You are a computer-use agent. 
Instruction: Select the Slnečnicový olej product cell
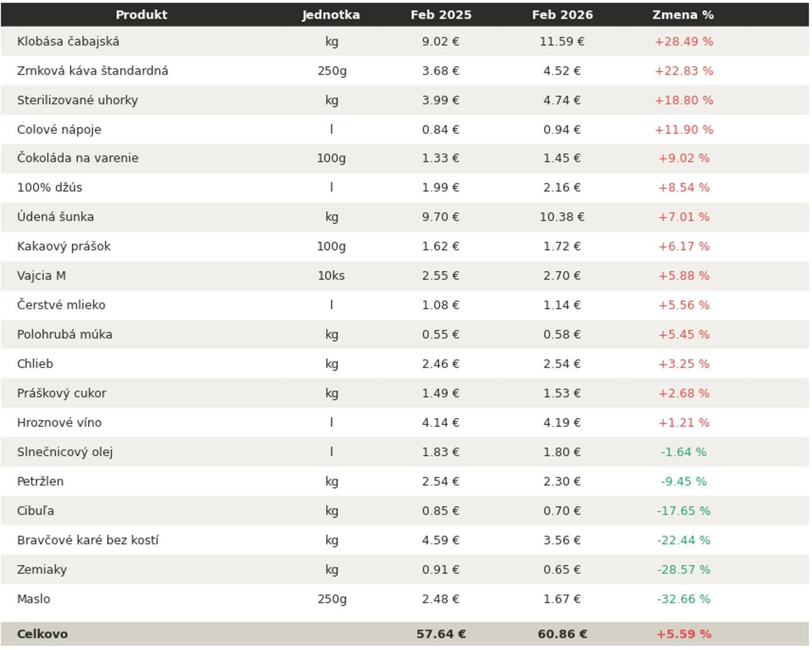pyautogui.click(x=65, y=452)
